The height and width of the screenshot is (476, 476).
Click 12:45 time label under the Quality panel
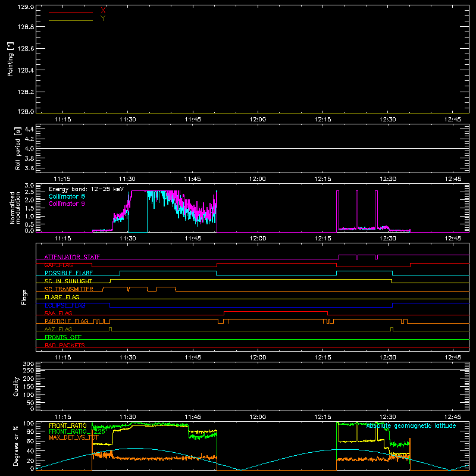click(453, 417)
